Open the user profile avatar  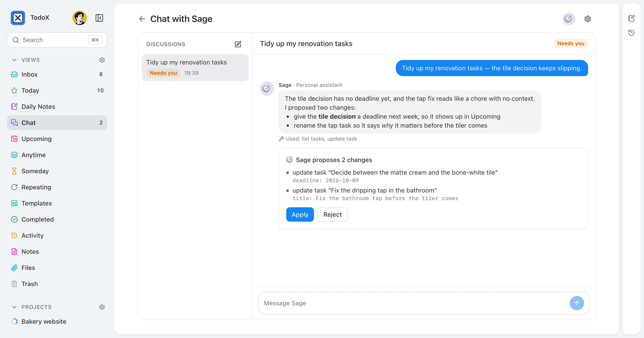pos(80,18)
